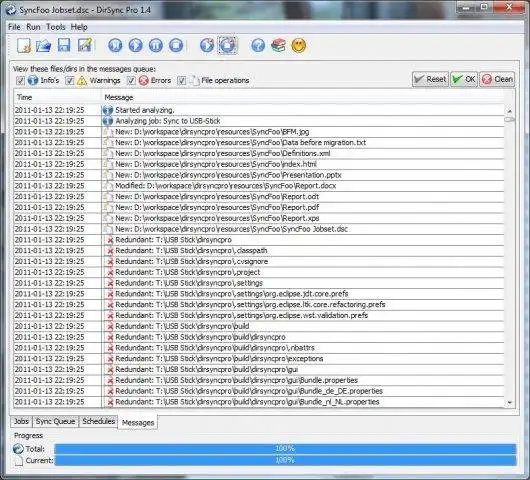Save the jobset with the floppy disk icon
Screen dimensions: 530x480
[64, 45]
